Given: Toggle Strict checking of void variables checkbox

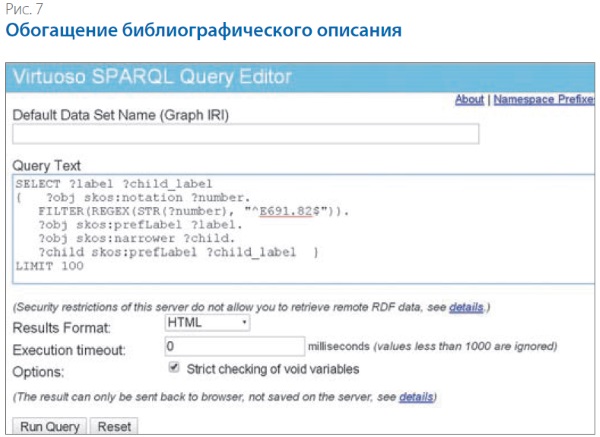Looking at the screenshot, I should coord(177,368).
